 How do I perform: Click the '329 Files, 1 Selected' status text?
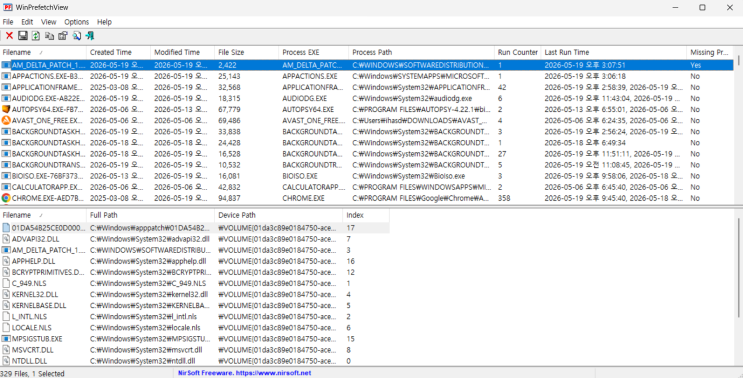pyautogui.click(x=32, y=373)
